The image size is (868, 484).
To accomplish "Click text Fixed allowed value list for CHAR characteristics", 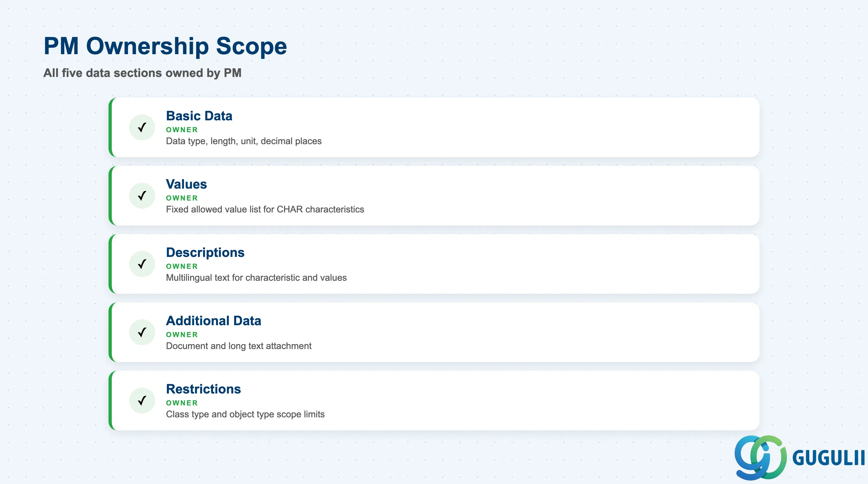I will tap(265, 209).
